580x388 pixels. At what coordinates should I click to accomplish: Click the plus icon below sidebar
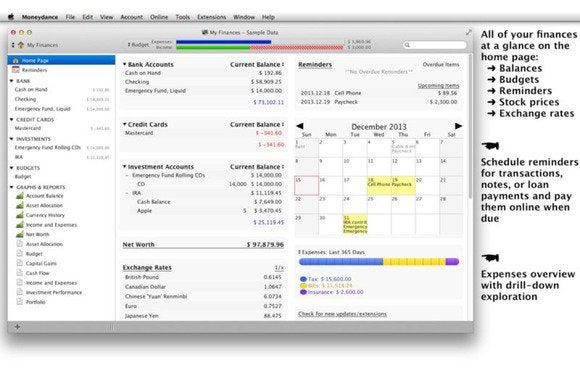point(17,327)
